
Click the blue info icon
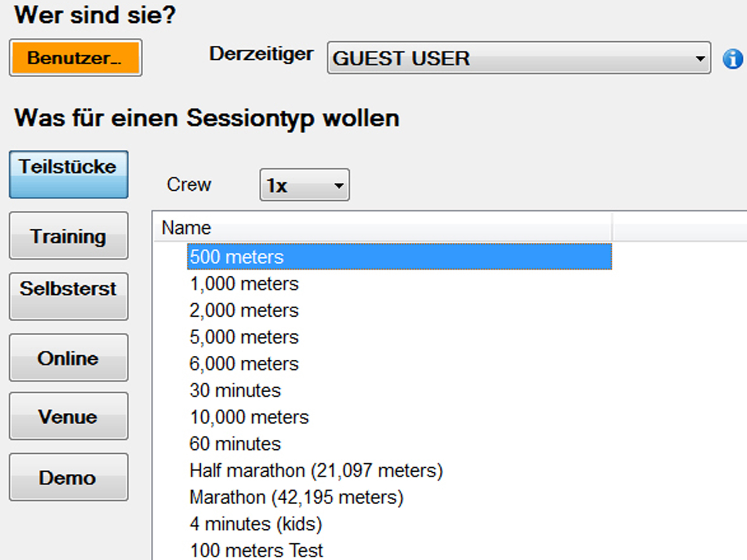click(732, 58)
